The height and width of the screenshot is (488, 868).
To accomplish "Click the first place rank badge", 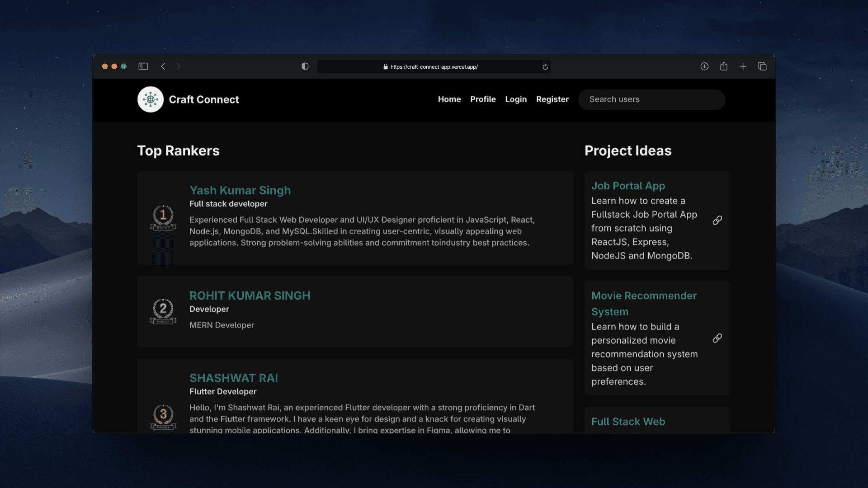I will tap(163, 218).
